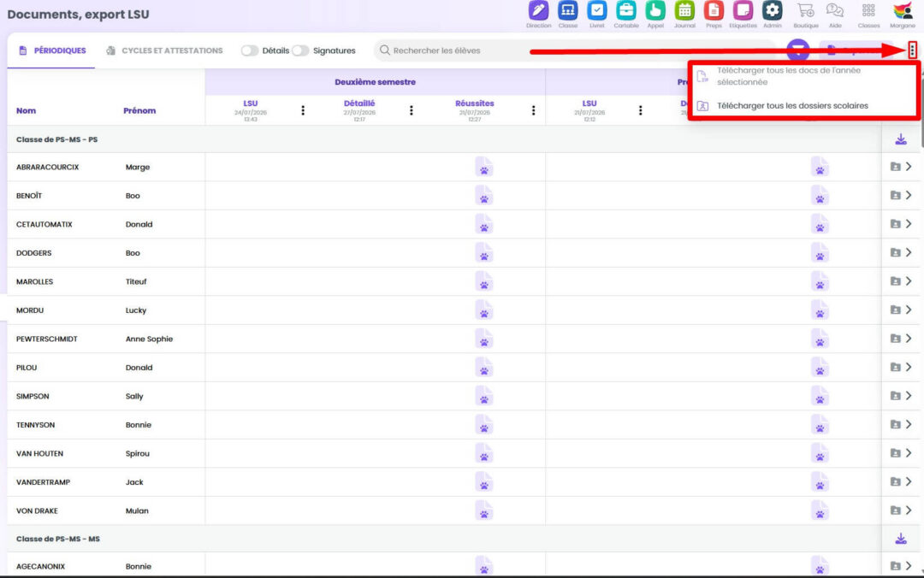Click the first name Mulan
The width and height of the screenshot is (924, 578).
137,510
